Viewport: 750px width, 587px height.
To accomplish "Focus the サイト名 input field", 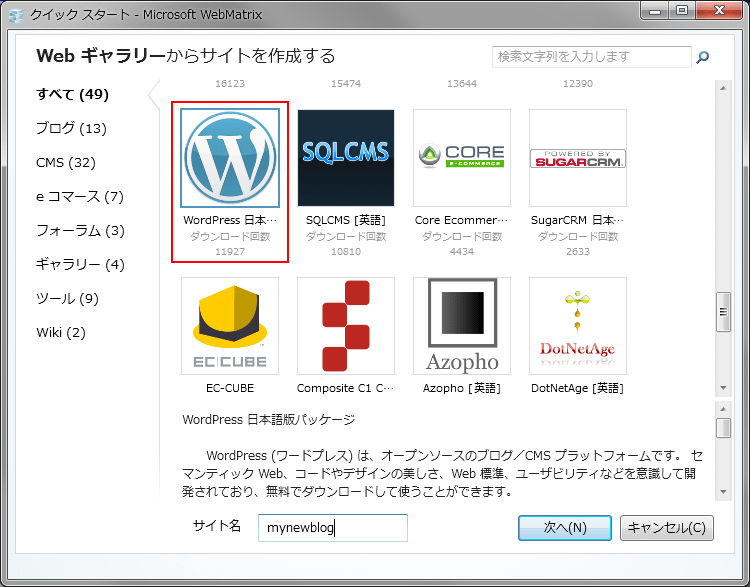I will pos(333,528).
